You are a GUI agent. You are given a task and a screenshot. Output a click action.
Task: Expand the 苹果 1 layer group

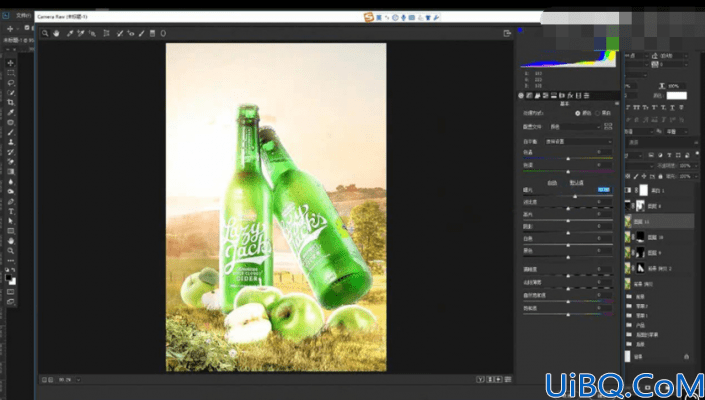point(628,316)
